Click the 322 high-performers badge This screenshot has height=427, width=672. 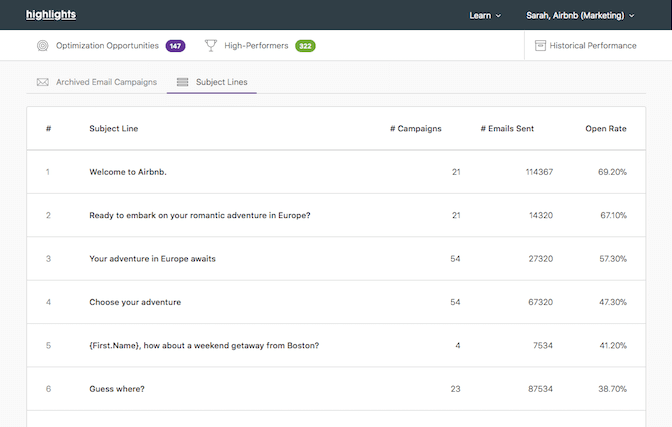[305, 46]
